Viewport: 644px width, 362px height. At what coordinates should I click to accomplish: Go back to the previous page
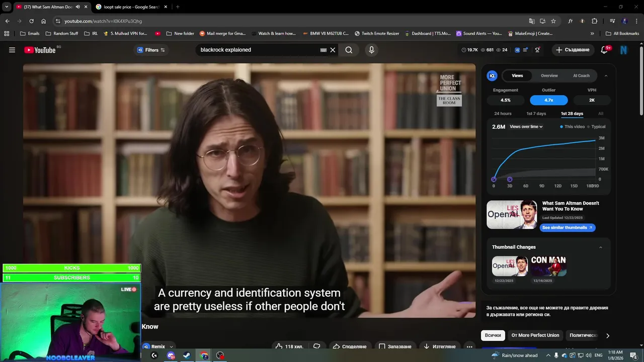pyautogui.click(x=7, y=21)
